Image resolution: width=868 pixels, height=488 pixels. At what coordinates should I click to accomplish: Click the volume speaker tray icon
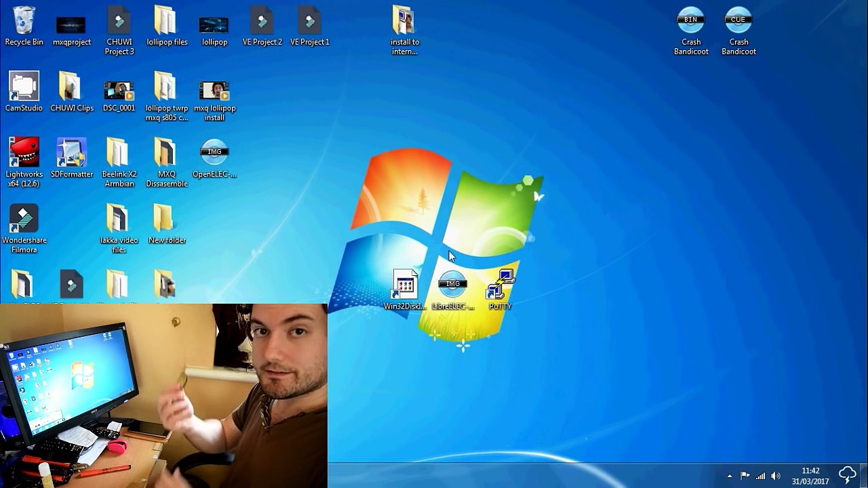tap(776, 476)
